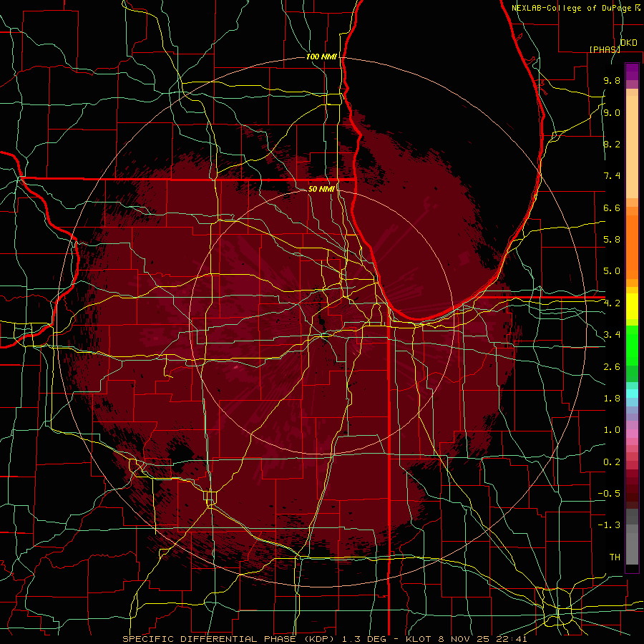Click the purple top segment of color scale
The width and height of the screenshot is (644, 644).
pyautogui.click(x=632, y=72)
